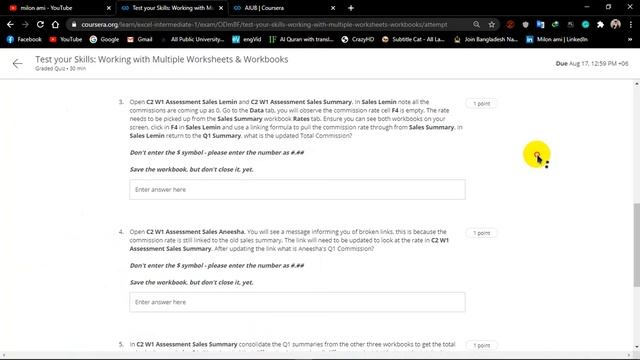Click the '1 point' label of question 3
The width and height of the screenshot is (640, 360).
482,104
